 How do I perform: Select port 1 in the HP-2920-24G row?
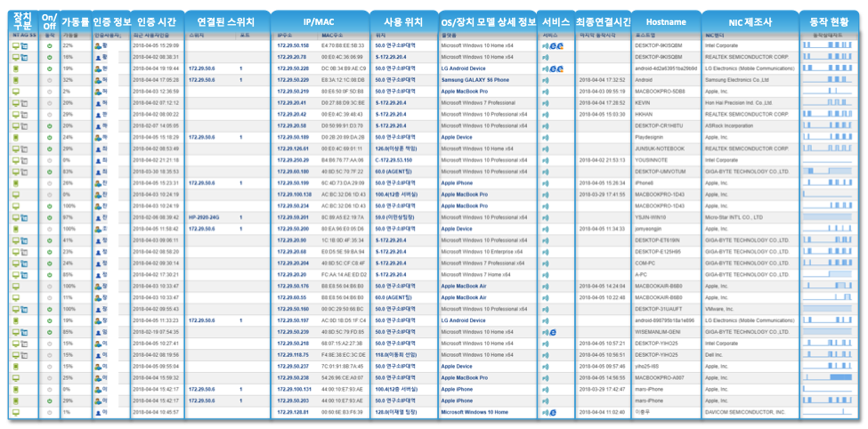tap(240, 217)
